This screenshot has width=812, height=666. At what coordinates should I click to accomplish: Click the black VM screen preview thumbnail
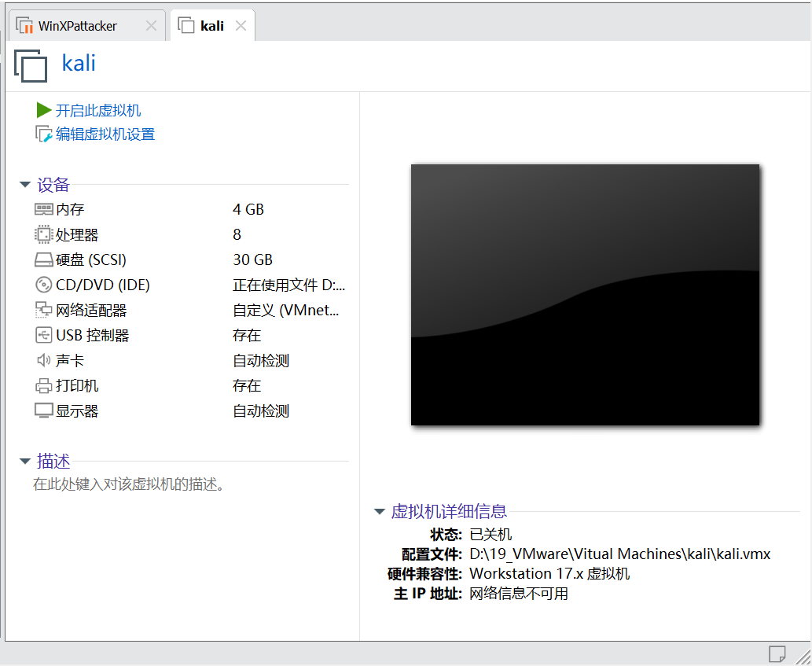tap(585, 295)
